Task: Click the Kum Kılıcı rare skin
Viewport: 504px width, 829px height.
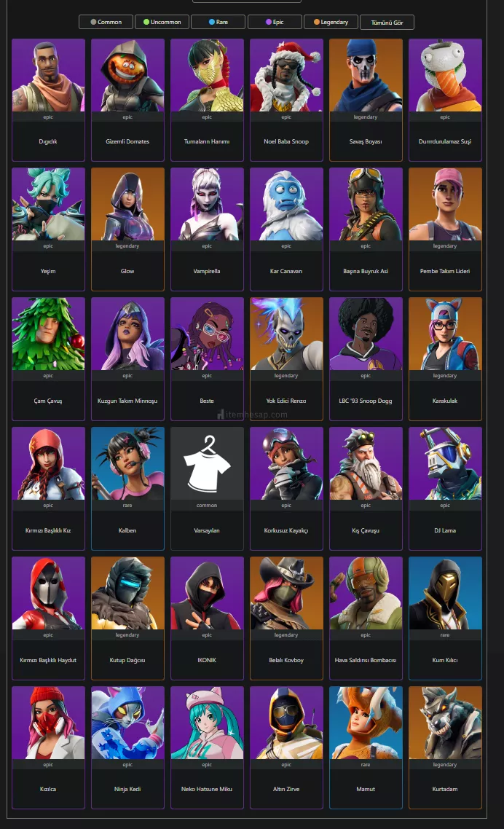Action: [x=445, y=618]
